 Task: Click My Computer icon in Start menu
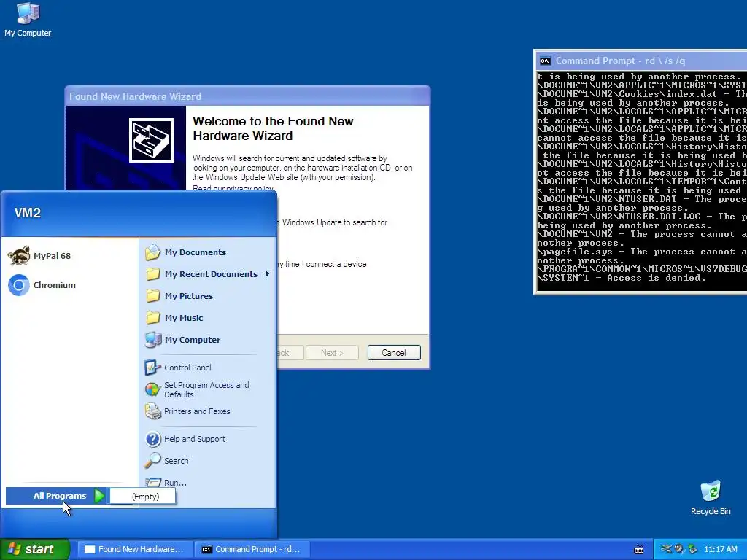[153, 340]
